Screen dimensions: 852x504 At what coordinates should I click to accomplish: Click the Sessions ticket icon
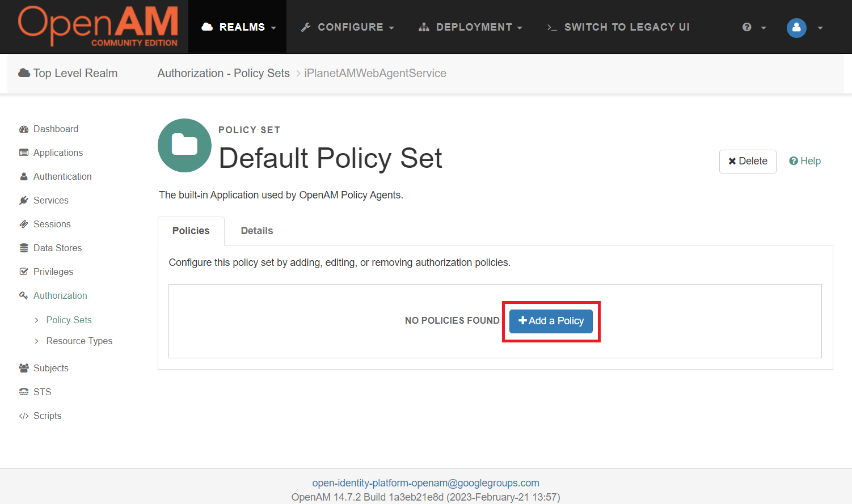click(x=24, y=225)
